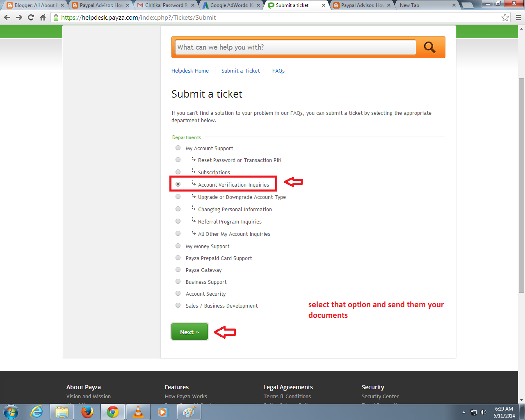
Task: Click the taskbar clock showing 6:29 AM
Action: (504, 412)
